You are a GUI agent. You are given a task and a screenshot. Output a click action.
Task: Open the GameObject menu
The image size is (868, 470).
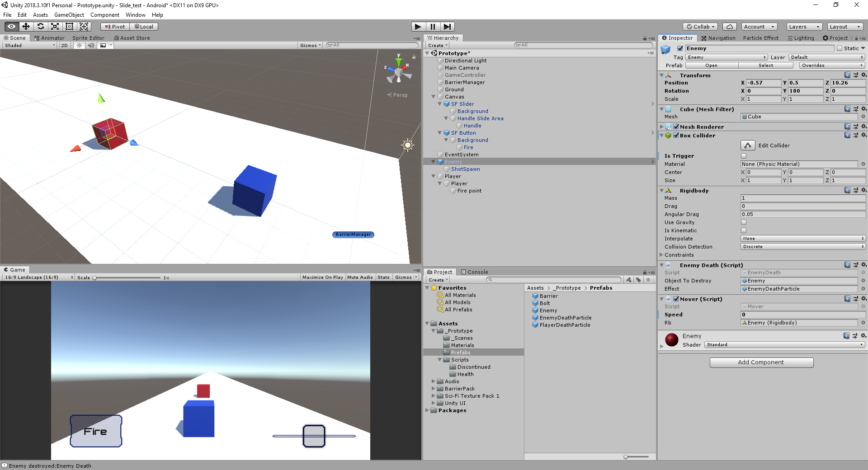click(69, 15)
